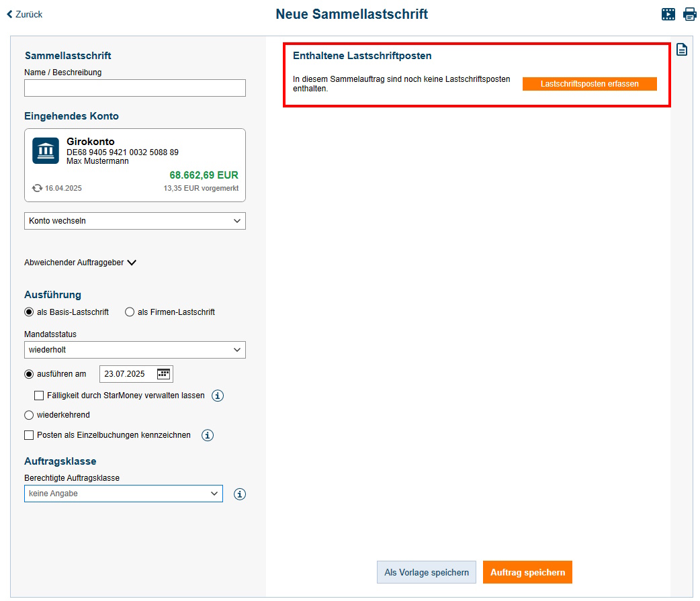Expand 'Abweichender Auftraggeber' section

(x=81, y=263)
